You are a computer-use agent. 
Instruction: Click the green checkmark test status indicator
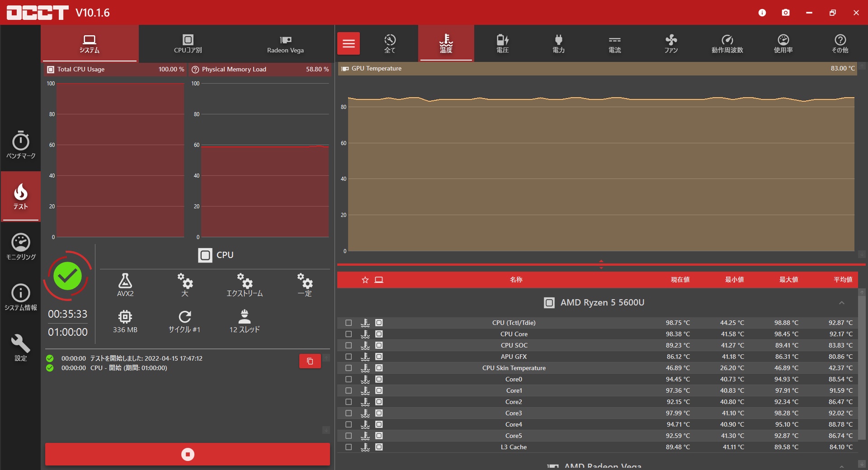tap(68, 276)
